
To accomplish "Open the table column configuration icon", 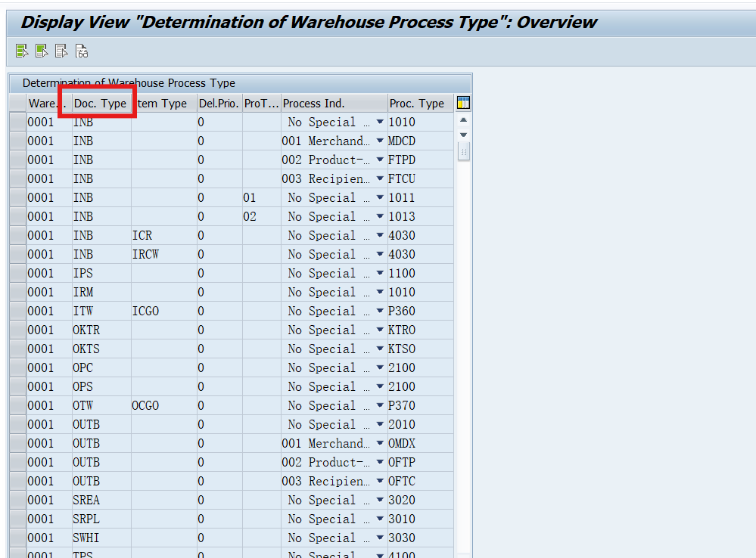I will 463,102.
